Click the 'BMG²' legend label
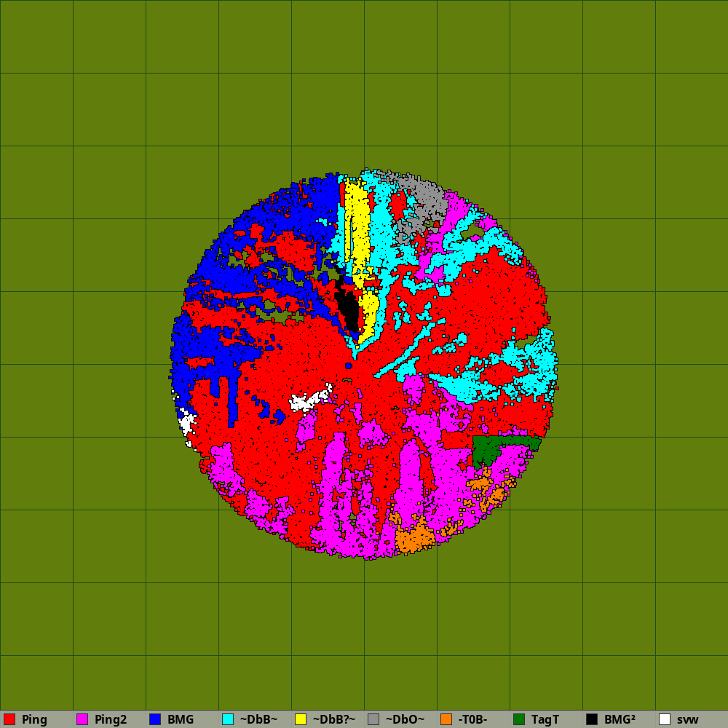 [620, 720]
